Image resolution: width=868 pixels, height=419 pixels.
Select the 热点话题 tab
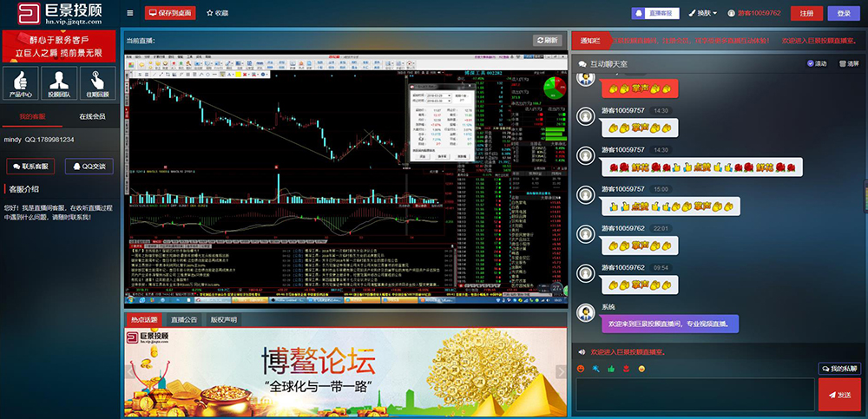[143, 319]
